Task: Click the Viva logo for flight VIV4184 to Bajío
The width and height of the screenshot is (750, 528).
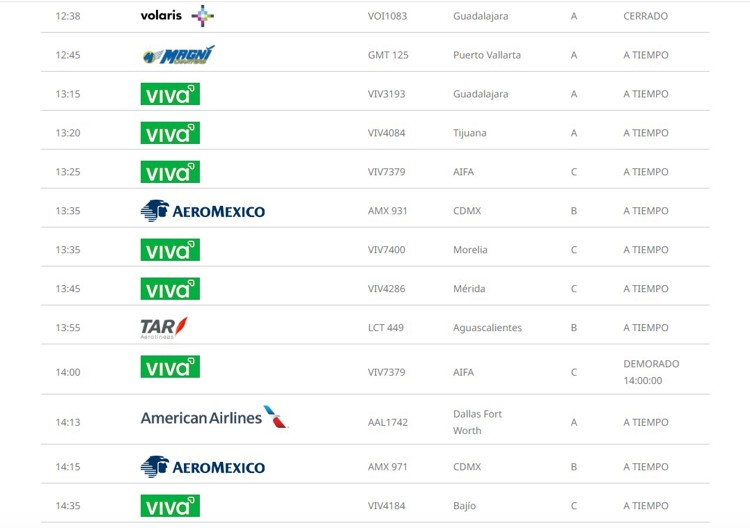Action: pos(170,506)
